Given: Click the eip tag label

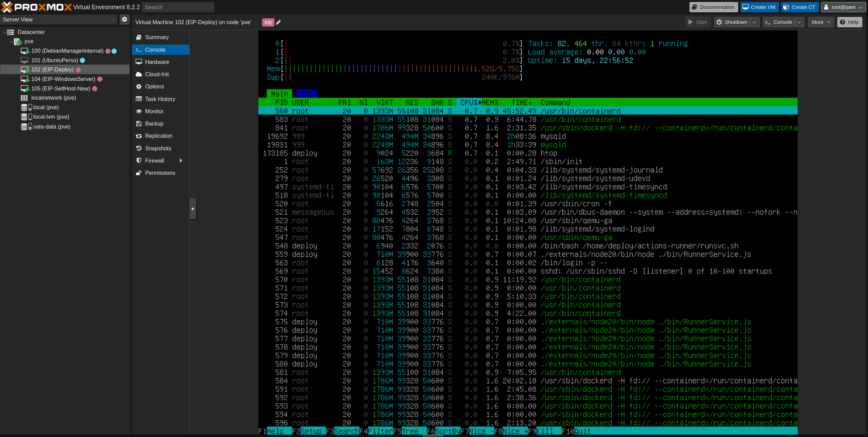Looking at the screenshot, I should tap(268, 22).
